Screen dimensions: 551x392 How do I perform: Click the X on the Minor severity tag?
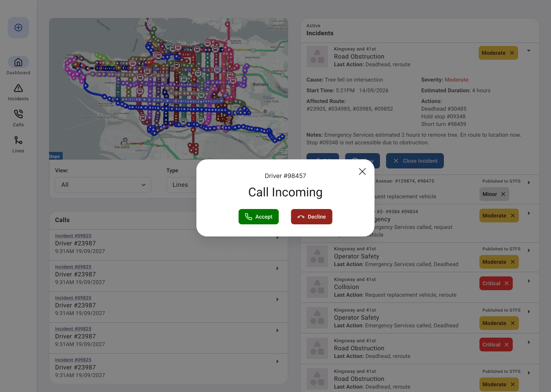[x=503, y=194]
